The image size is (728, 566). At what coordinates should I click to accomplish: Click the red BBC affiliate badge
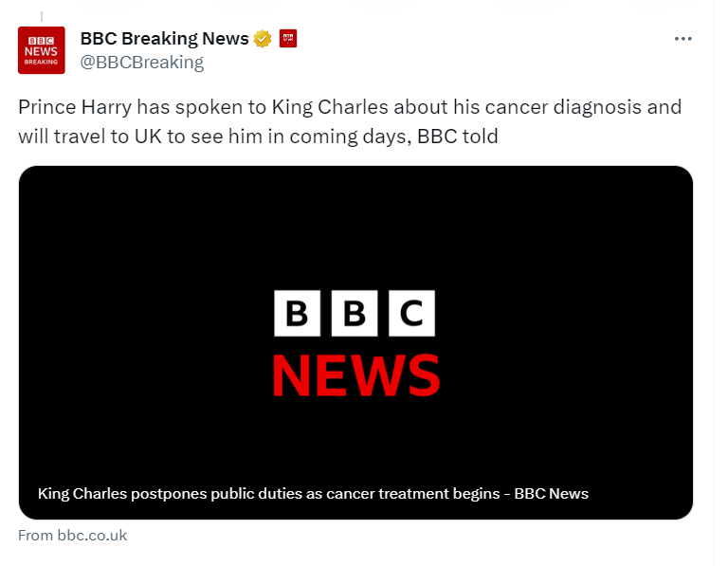point(288,39)
